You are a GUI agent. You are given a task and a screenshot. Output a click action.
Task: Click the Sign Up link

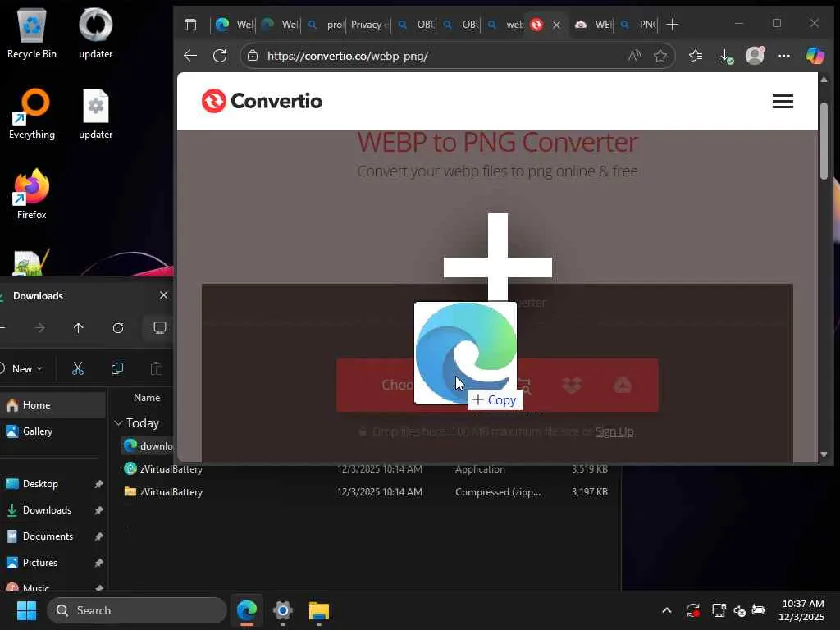point(614,431)
